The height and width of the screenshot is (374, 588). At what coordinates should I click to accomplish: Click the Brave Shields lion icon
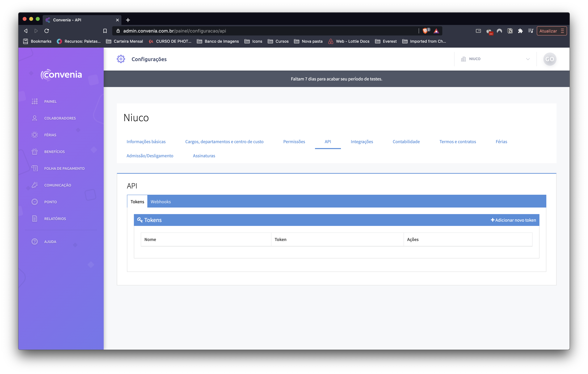(x=425, y=31)
